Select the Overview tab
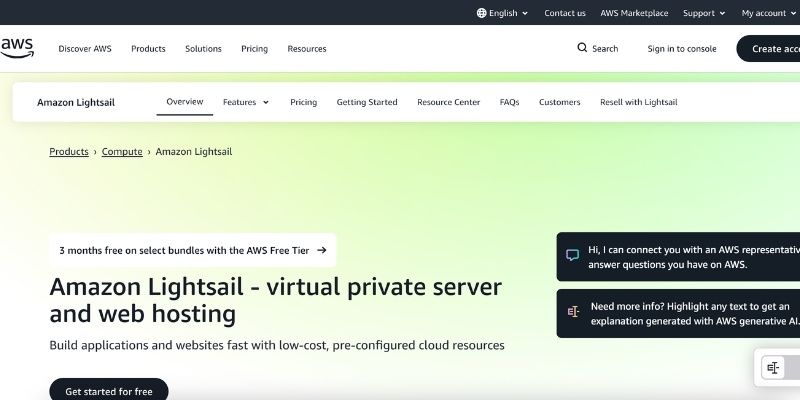 click(184, 102)
